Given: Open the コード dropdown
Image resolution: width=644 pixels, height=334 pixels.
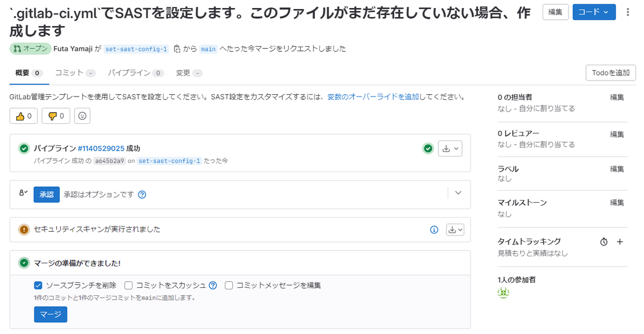Looking at the screenshot, I should [x=594, y=12].
